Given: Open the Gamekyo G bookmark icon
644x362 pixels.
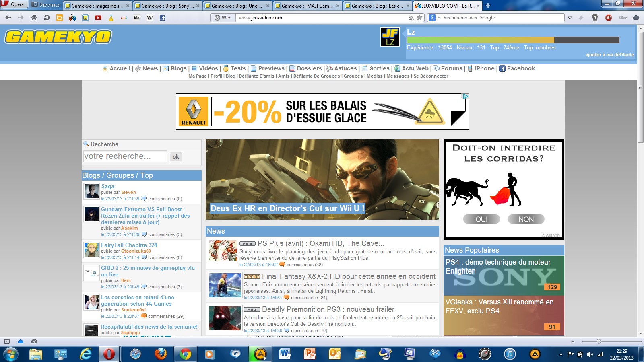Looking at the screenshot, I should pos(85,18).
